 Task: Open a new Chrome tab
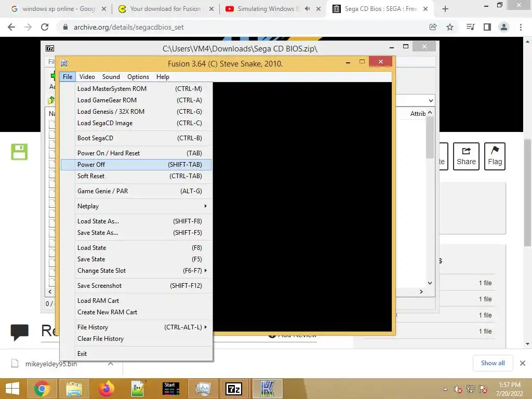445,9
